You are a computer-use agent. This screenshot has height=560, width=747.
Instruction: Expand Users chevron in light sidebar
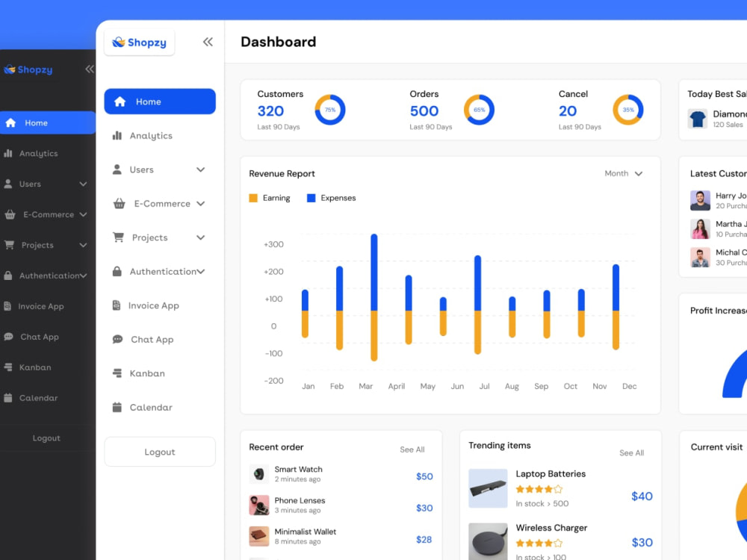pos(201,169)
